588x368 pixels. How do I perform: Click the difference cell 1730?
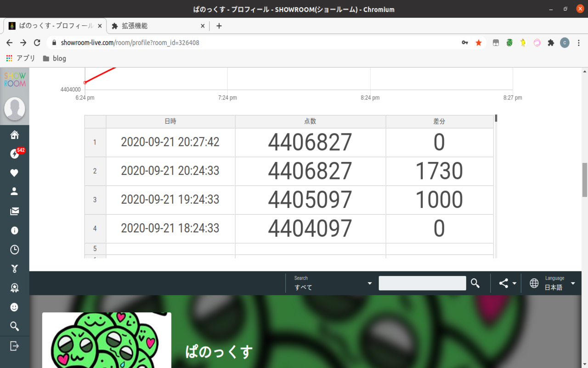[x=440, y=171]
